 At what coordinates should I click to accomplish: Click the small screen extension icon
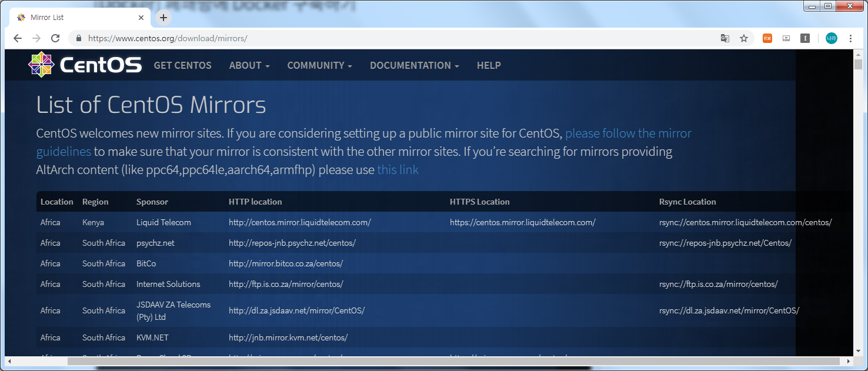click(786, 38)
